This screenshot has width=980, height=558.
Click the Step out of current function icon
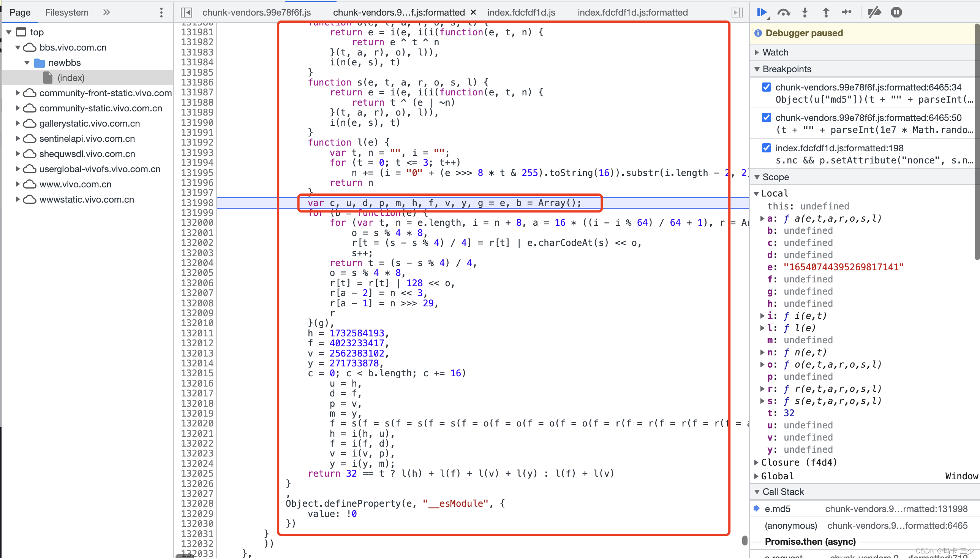point(827,12)
